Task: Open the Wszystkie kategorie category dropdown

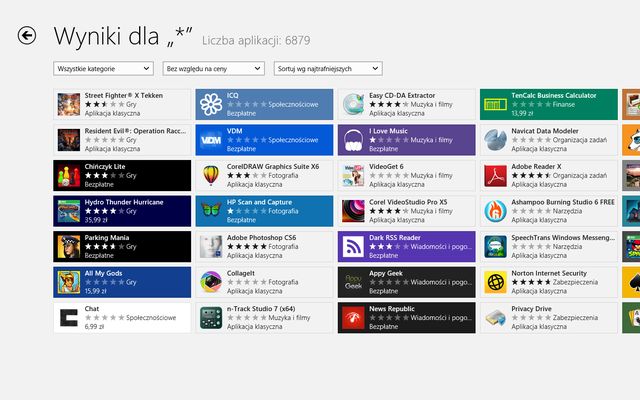Action: 103,69
